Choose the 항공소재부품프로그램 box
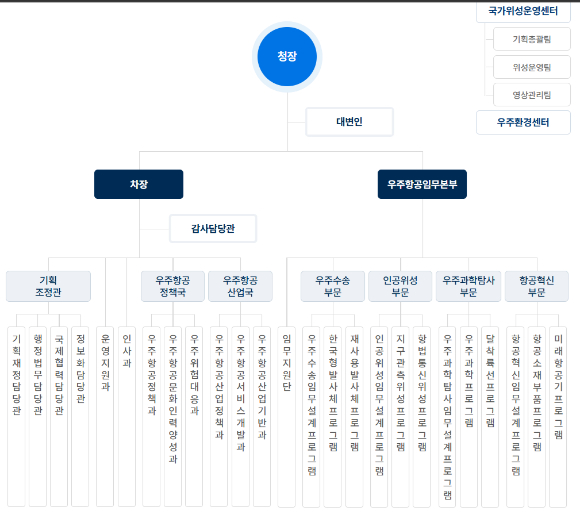 [x=537, y=417]
